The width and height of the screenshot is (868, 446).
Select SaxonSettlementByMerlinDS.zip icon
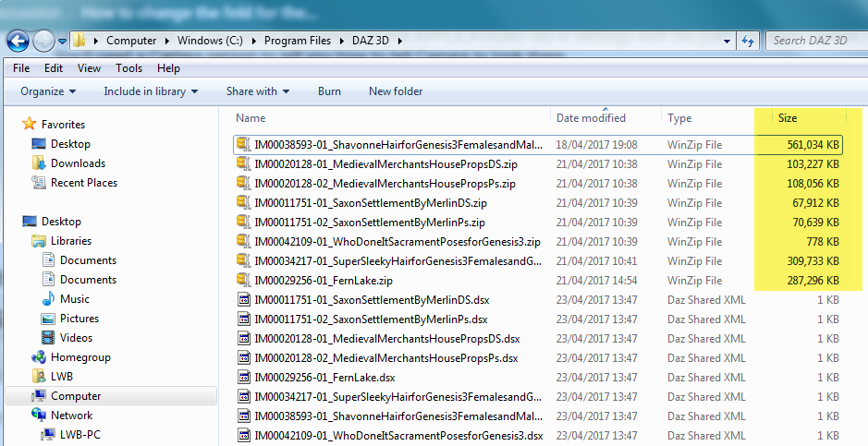click(x=243, y=202)
